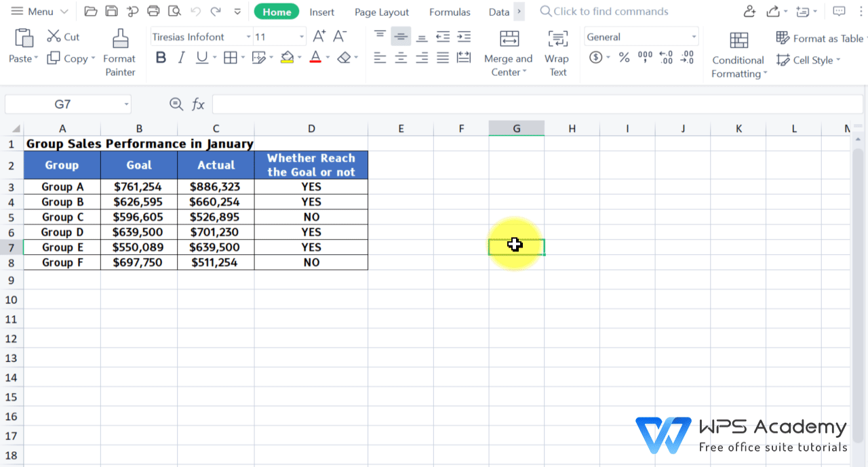Image resolution: width=868 pixels, height=467 pixels.
Task: Select cell A3 containing Group A
Action: click(62, 186)
